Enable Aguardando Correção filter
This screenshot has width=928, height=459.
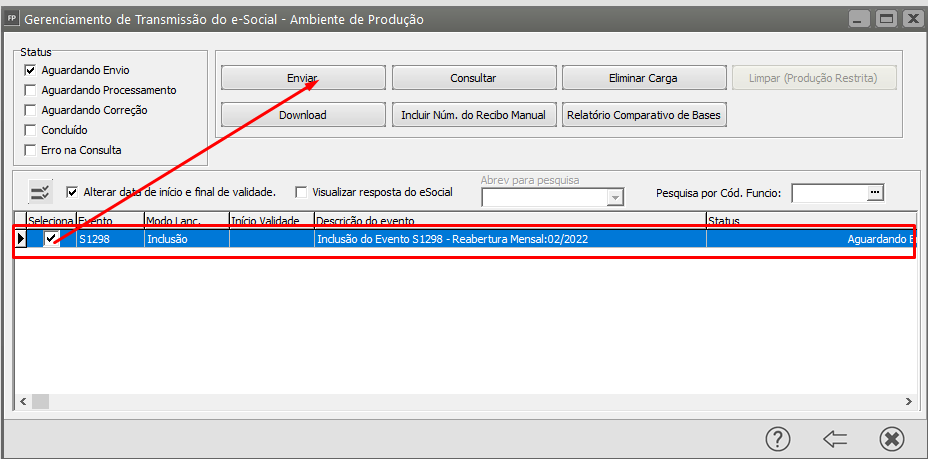click(30, 110)
